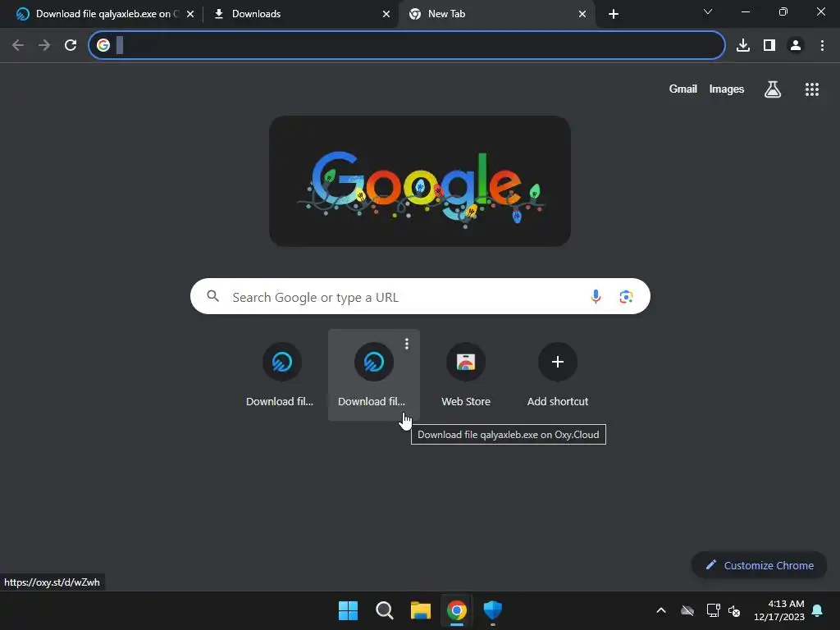Open File Explorer from taskbar
The width and height of the screenshot is (840, 630).
tap(421, 610)
